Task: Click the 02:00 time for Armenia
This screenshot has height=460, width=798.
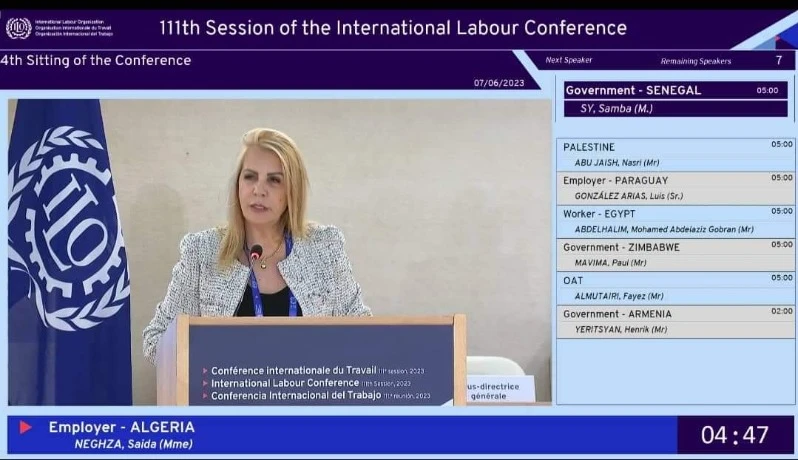Action: (782, 311)
